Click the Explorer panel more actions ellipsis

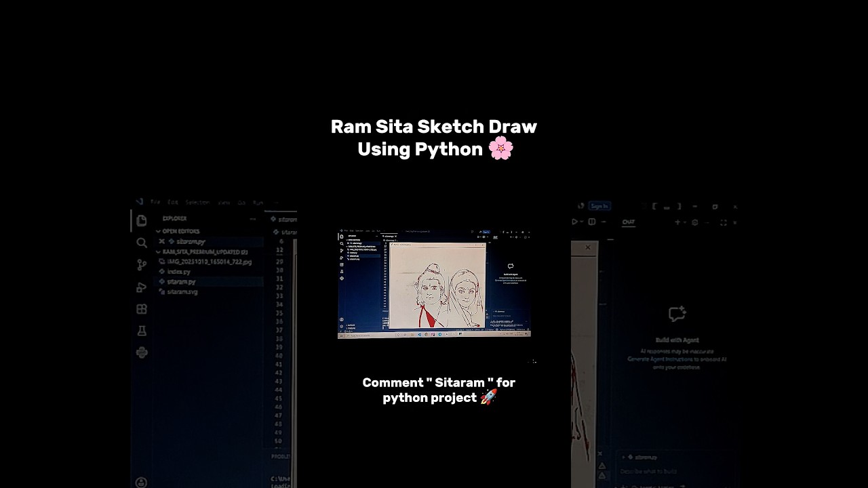pyautogui.click(x=253, y=219)
